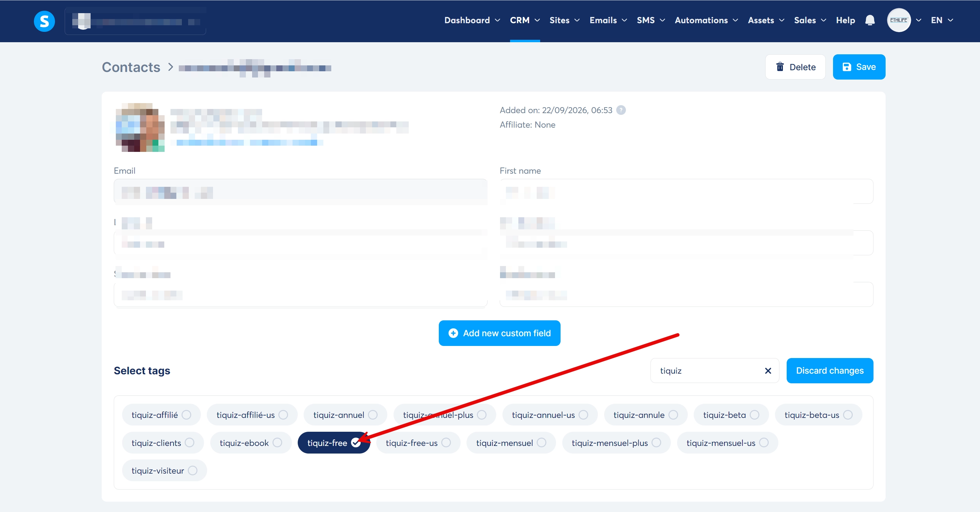Click the contact profile picture
This screenshot has width=980, height=512.
point(140,128)
